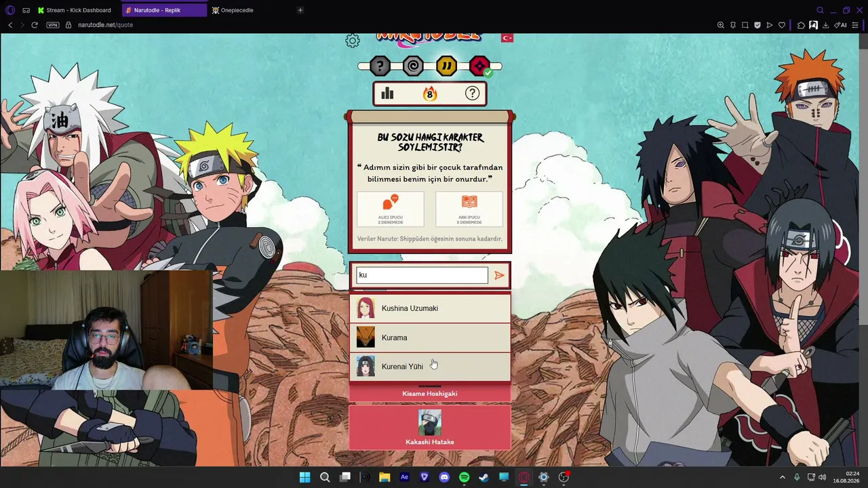Open Discord from the taskbar
This screenshot has width=868, height=488.
pyautogui.click(x=444, y=477)
